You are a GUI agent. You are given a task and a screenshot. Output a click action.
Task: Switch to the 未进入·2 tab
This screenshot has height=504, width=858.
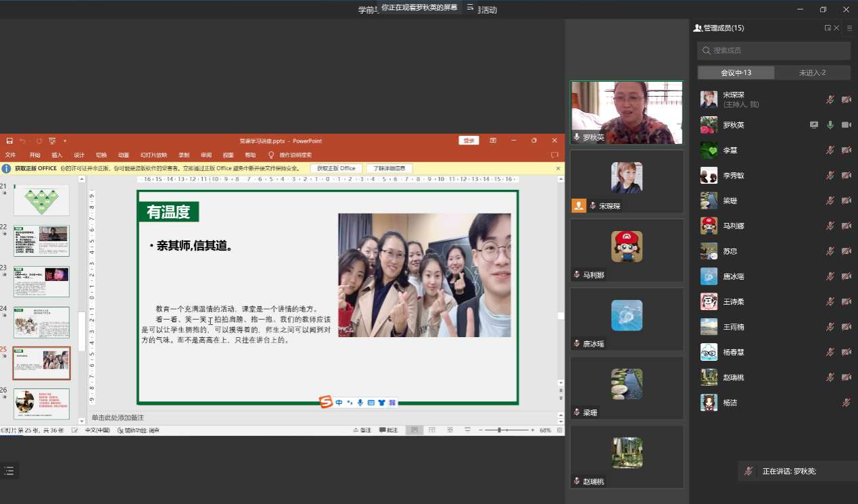click(812, 73)
